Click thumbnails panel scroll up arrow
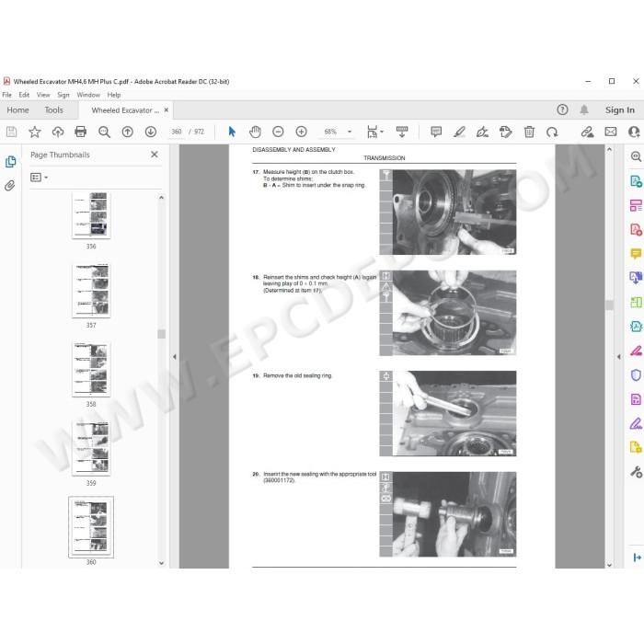The width and height of the screenshot is (644, 644). [161, 198]
